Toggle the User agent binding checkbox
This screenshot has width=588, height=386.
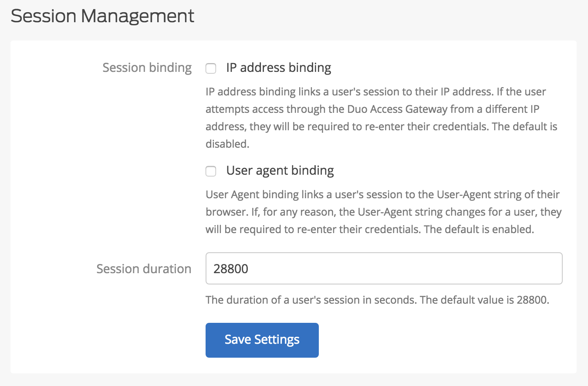[x=211, y=171]
